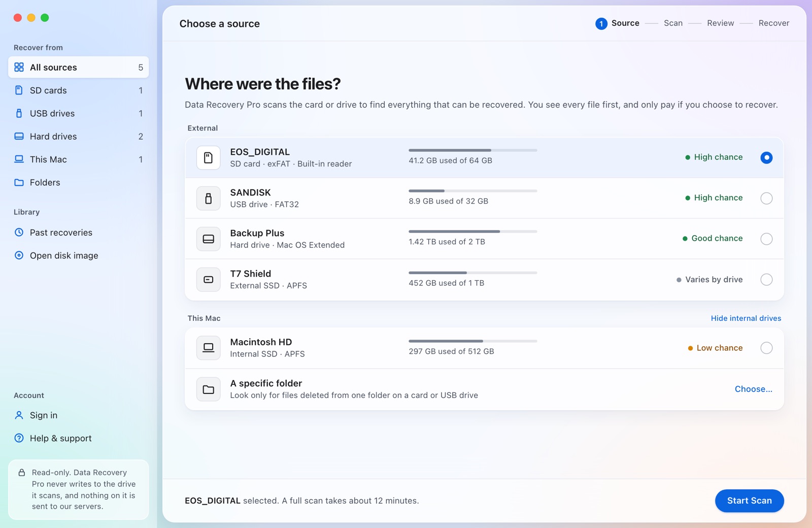
Task: Click the EOS_DIGITAL SD card icon
Action: pyautogui.click(x=208, y=157)
